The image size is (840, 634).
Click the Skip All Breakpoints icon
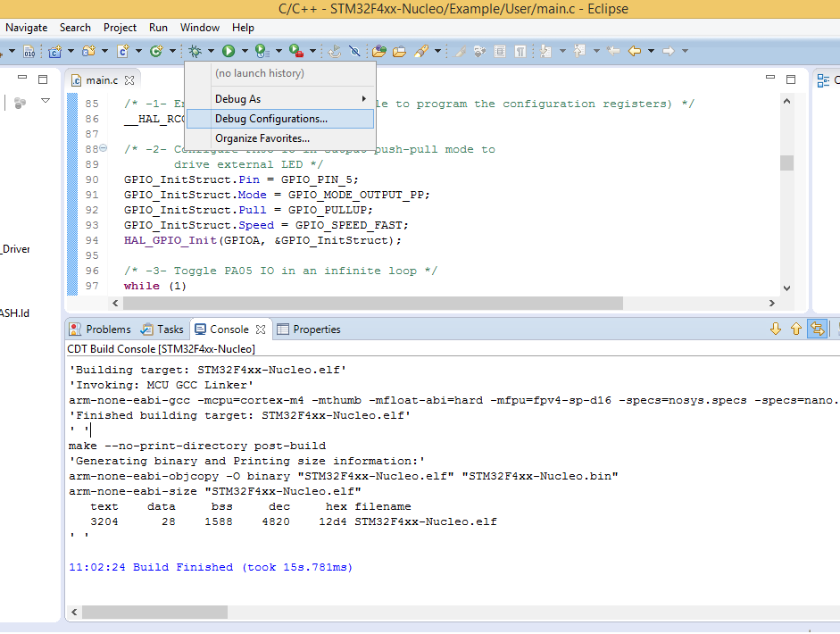click(x=354, y=52)
